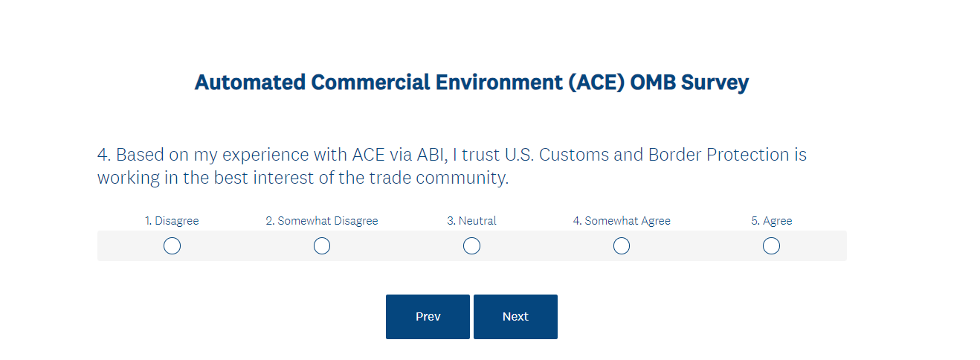Click 'OMB Survey' in the page heading

pyautogui.click(x=689, y=83)
